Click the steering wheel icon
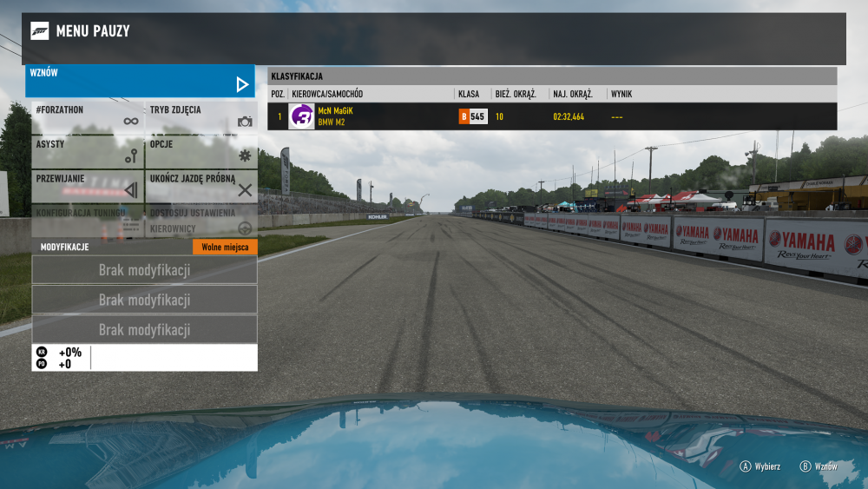This screenshot has width=868, height=489. (245, 228)
